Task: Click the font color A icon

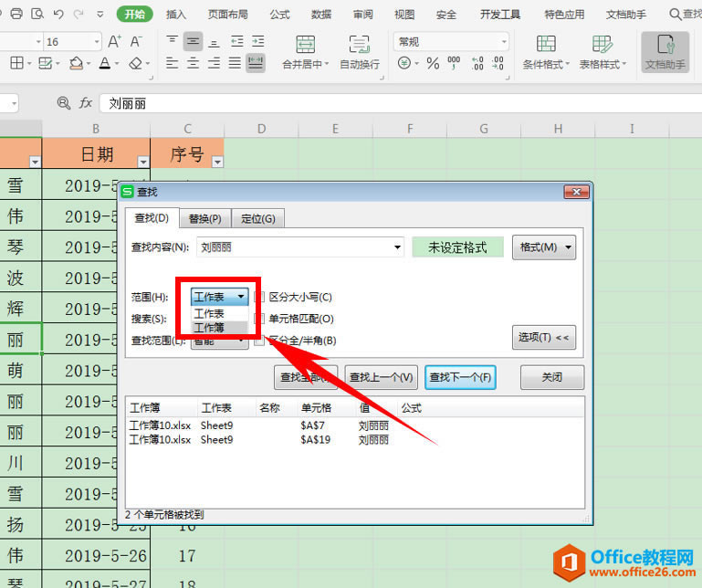Action: click(x=104, y=63)
